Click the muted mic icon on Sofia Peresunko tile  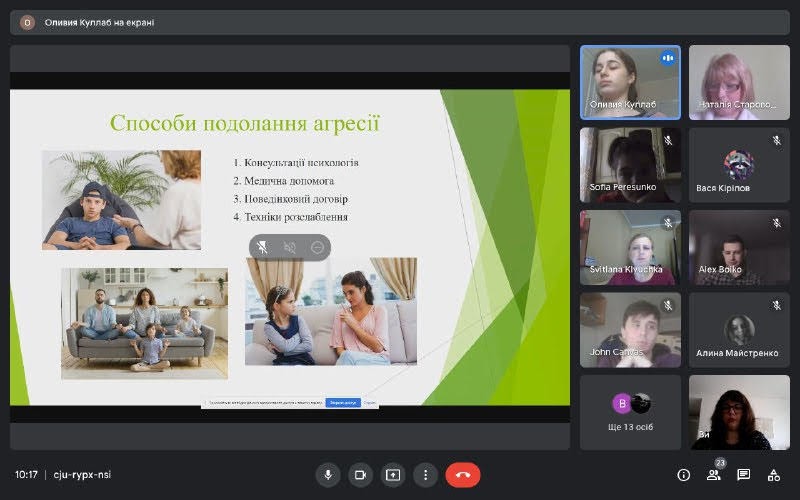tap(668, 140)
